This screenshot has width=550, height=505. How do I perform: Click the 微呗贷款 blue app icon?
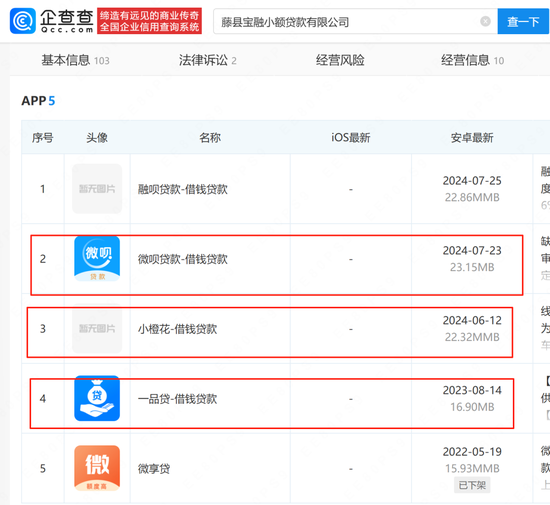click(97, 259)
